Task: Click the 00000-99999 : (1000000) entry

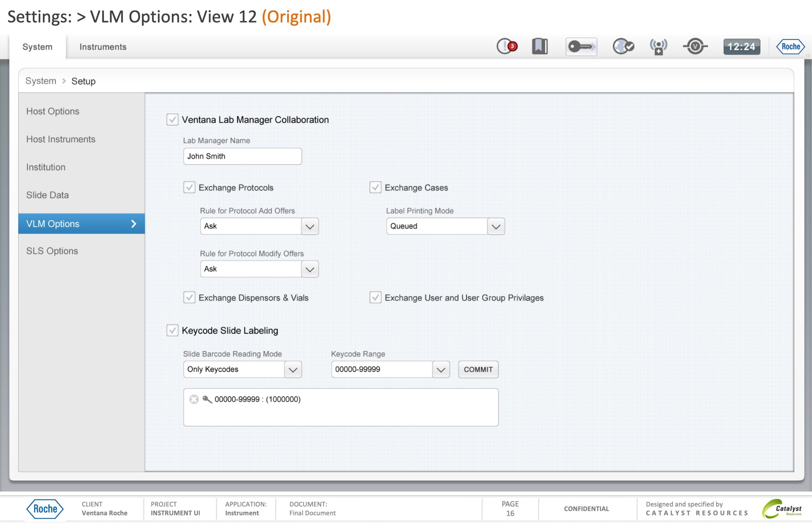Action: (x=258, y=399)
